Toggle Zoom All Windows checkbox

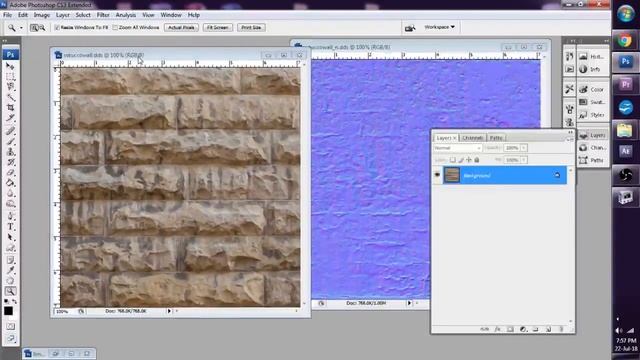pos(115,28)
